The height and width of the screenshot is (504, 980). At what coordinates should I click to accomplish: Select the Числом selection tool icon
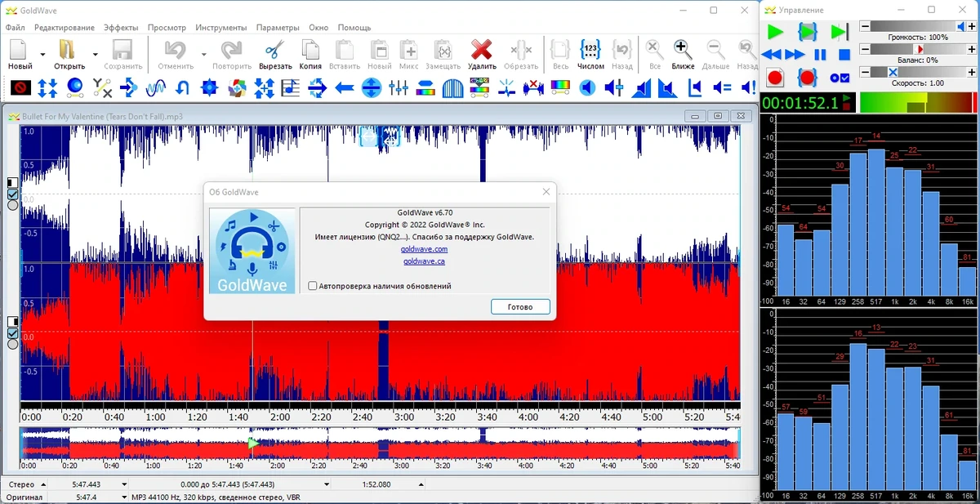point(590,49)
